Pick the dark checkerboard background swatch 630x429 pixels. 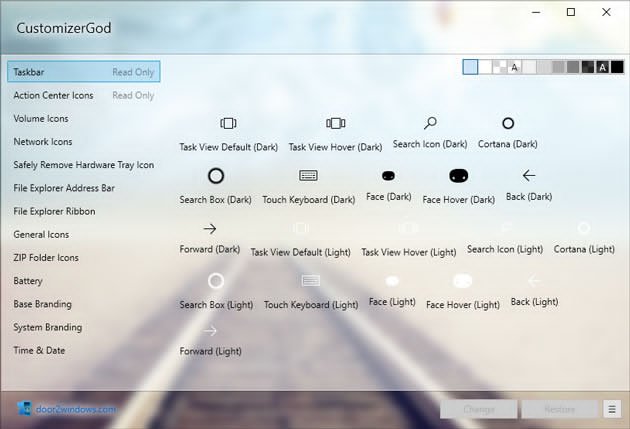click(x=588, y=67)
